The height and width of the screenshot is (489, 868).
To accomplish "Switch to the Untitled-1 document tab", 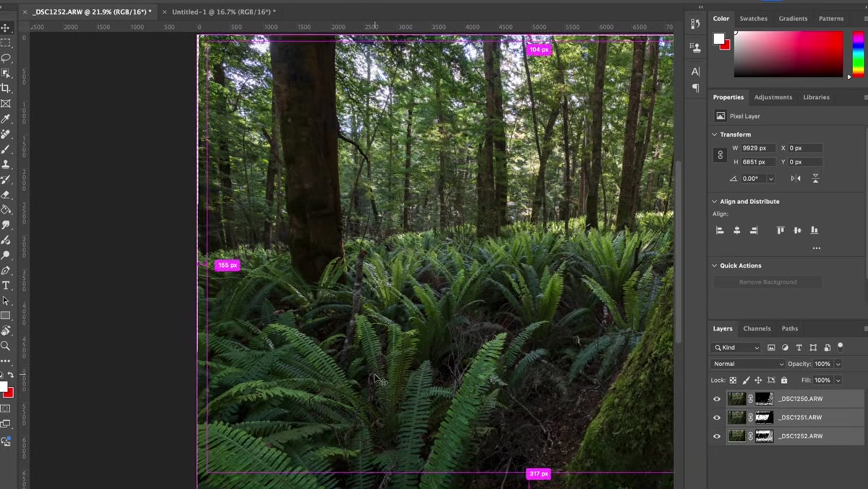I will click(x=223, y=12).
